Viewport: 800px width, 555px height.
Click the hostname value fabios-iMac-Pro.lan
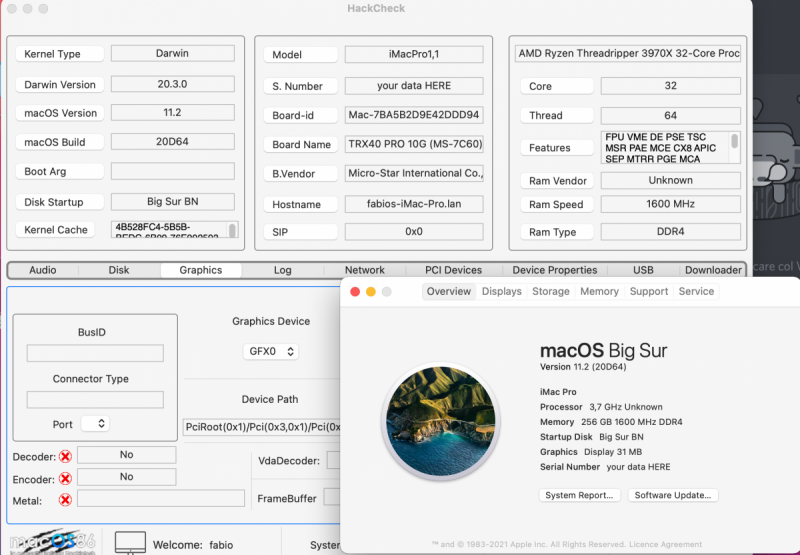point(414,204)
